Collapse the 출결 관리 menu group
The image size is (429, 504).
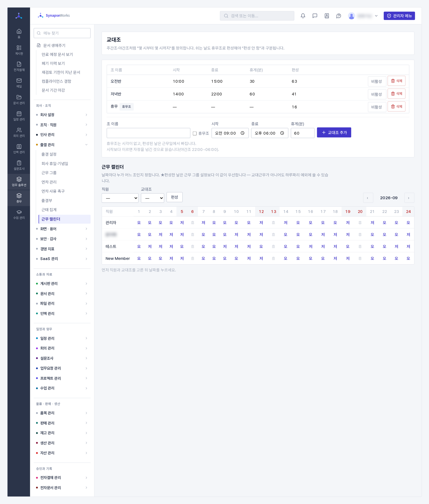point(62,145)
